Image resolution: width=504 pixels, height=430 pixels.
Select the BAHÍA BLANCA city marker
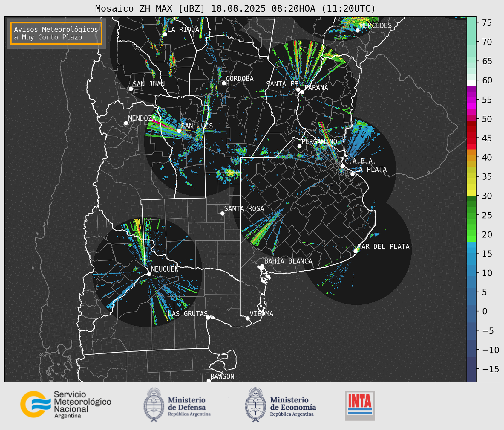(x=262, y=266)
